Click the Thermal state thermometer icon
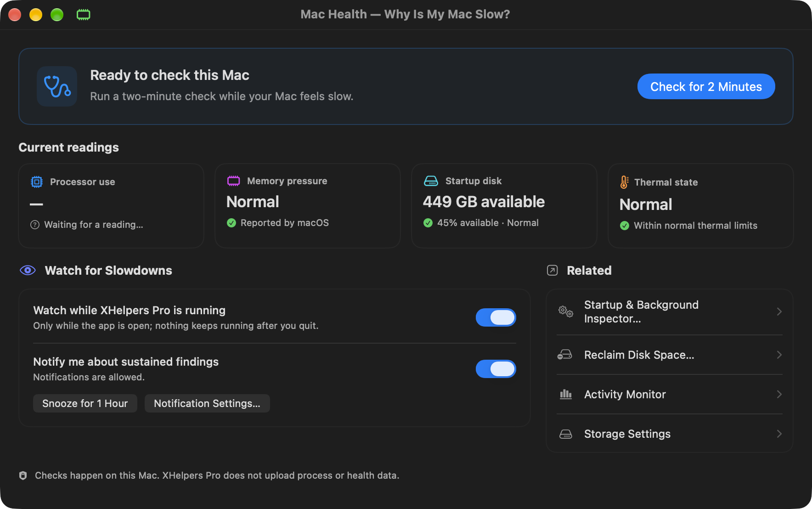This screenshot has width=812, height=509. [624, 182]
